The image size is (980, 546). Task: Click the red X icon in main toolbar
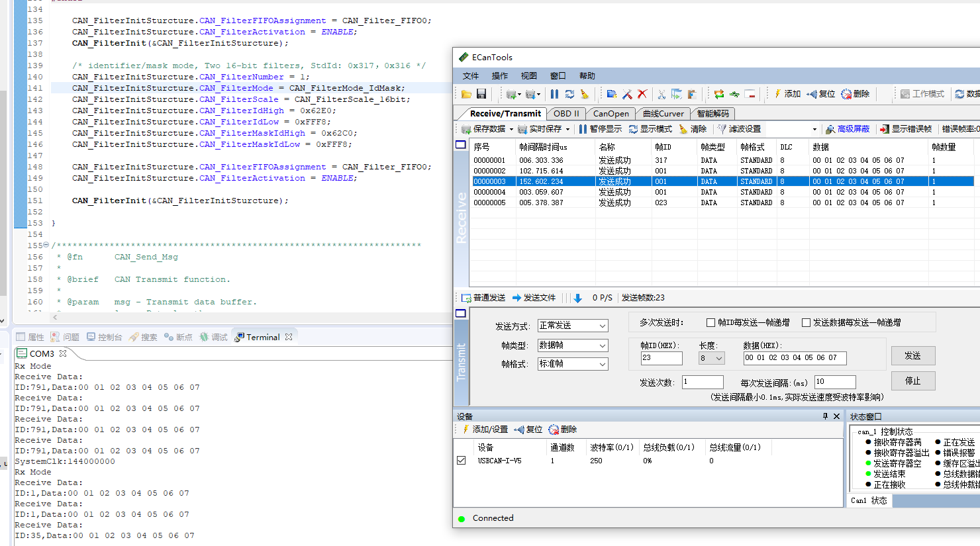click(x=642, y=94)
